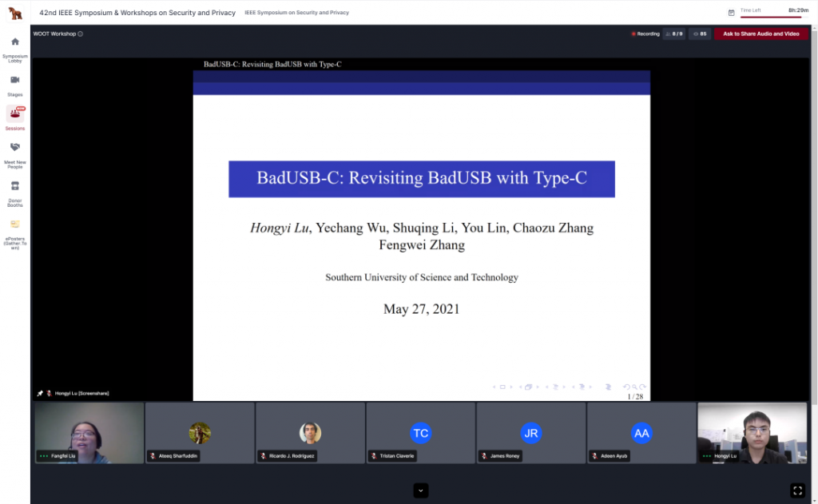Click the WOOT Workshop info icon
This screenshot has height=504, width=818.
tap(81, 34)
